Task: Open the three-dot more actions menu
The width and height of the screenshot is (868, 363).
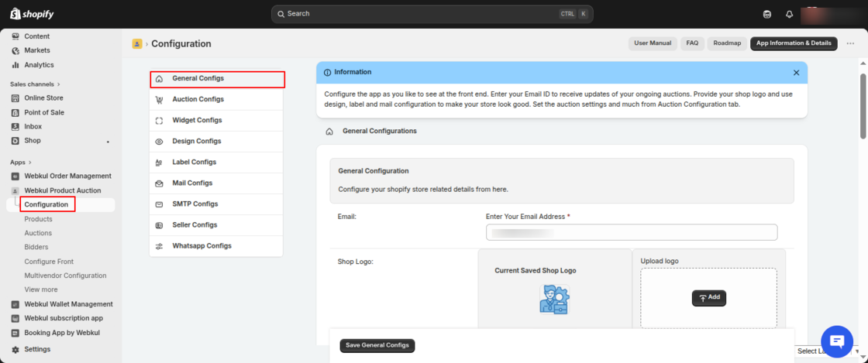Action: 850,43
